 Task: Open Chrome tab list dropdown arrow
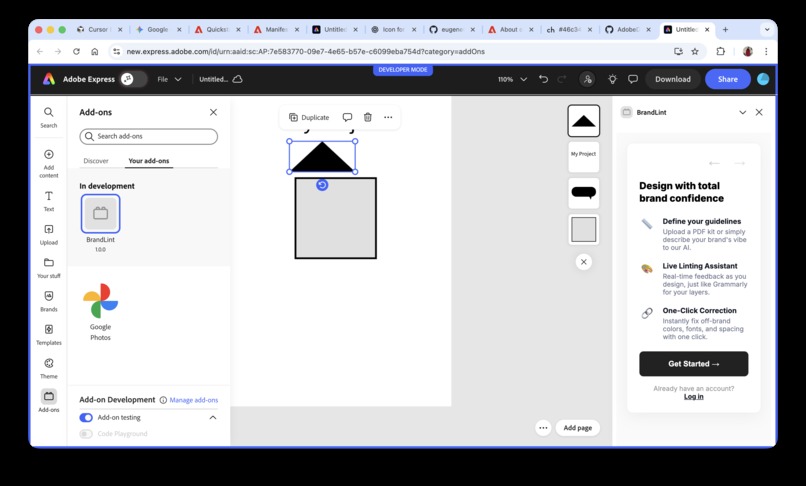(x=767, y=30)
